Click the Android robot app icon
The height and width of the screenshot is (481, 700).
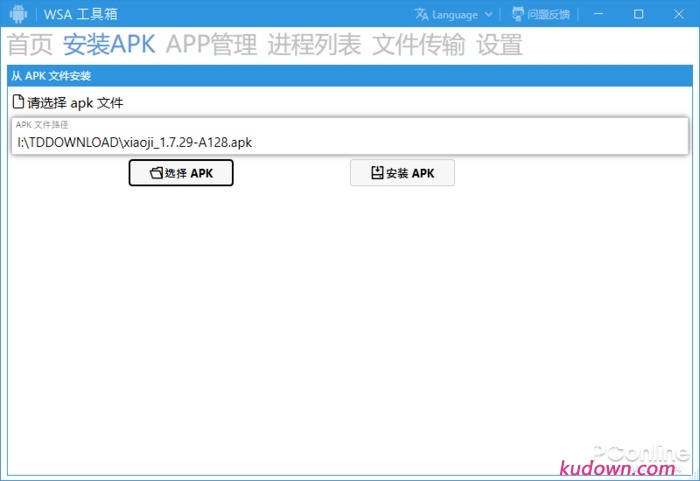(x=18, y=14)
